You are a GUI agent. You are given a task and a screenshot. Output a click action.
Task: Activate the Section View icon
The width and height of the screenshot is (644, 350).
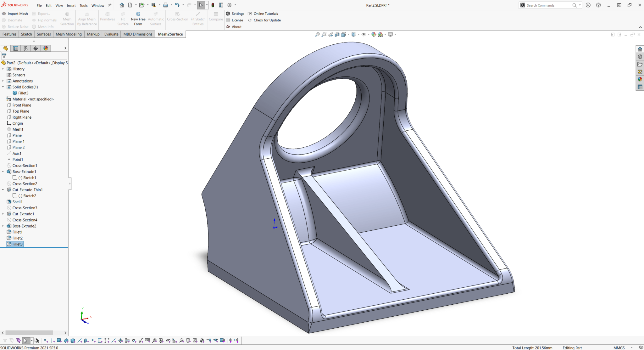tap(337, 34)
